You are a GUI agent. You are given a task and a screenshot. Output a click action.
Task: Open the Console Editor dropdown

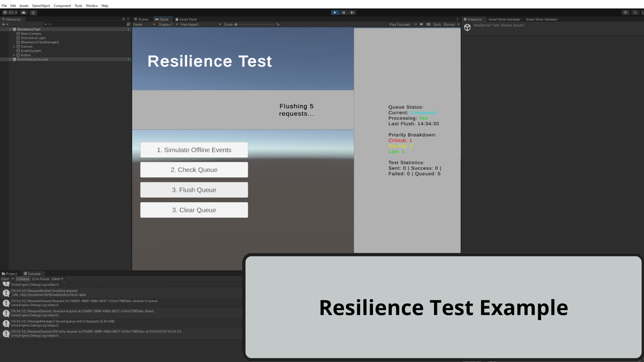(57, 279)
